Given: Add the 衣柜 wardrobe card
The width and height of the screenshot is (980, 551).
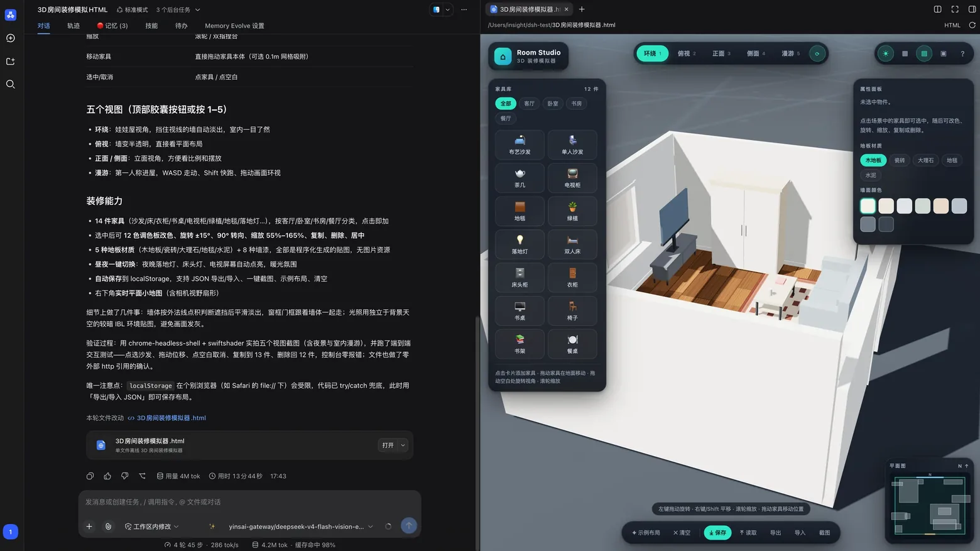Looking at the screenshot, I should [x=572, y=278].
